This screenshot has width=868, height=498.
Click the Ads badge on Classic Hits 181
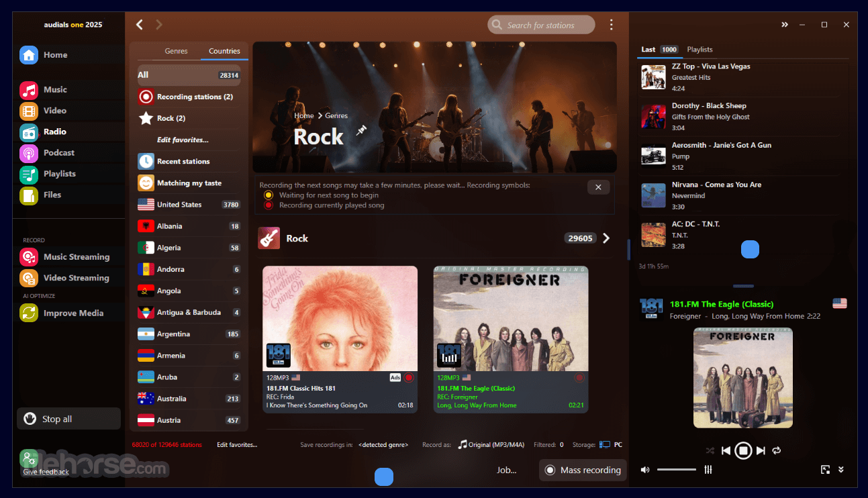[395, 378]
